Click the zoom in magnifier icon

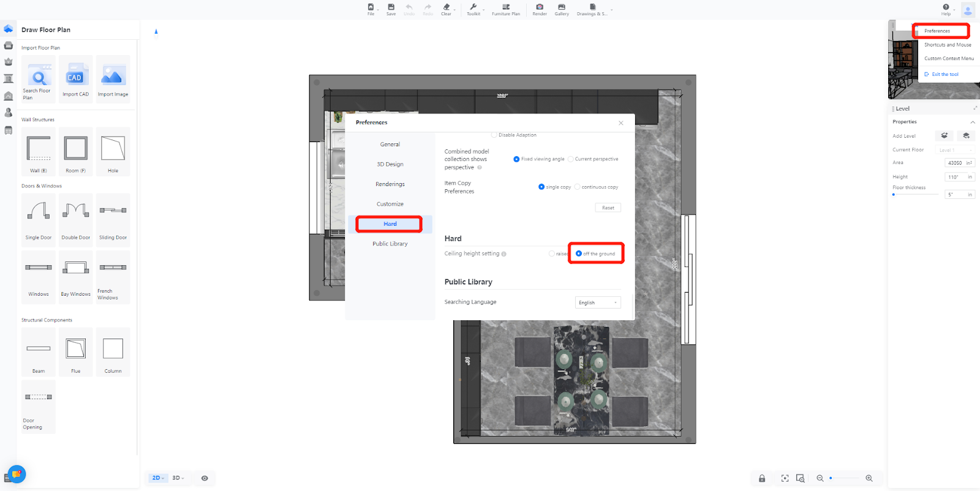pos(869,478)
